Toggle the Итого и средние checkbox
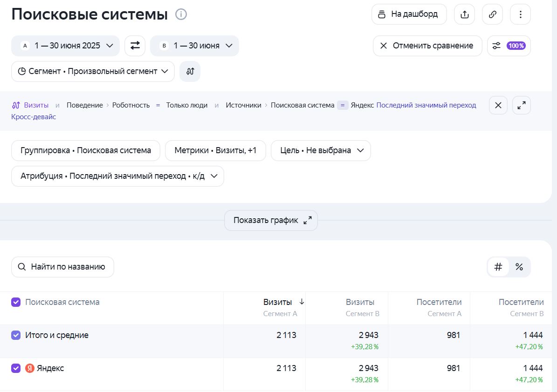Image resolution: width=557 pixels, height=392 pixels. pyautogui.click(x=16, y=335)
